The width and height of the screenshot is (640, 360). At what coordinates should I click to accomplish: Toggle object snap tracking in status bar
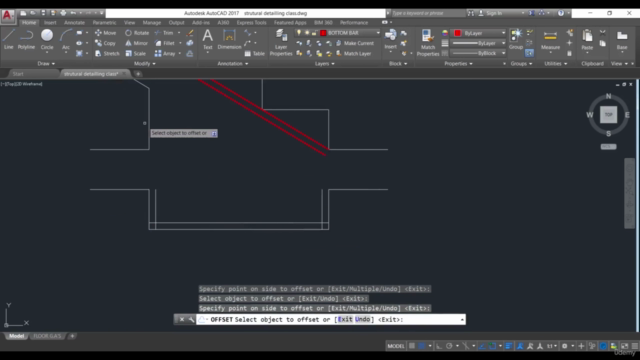point(482,346)
